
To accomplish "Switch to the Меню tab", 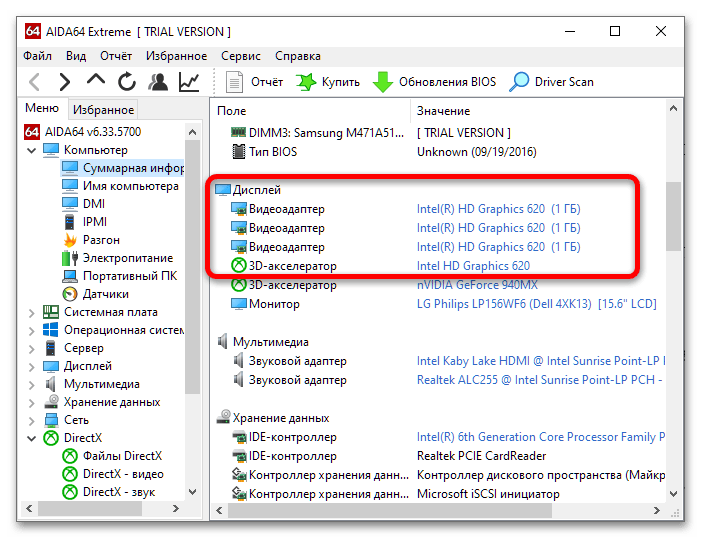I will [x=42, y=108].
